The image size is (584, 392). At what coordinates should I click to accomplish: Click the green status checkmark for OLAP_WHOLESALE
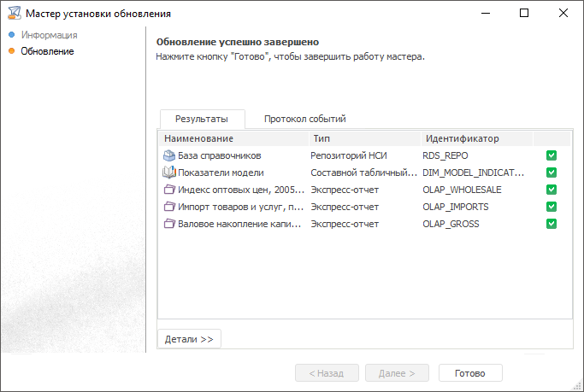[x=552, y=190]
